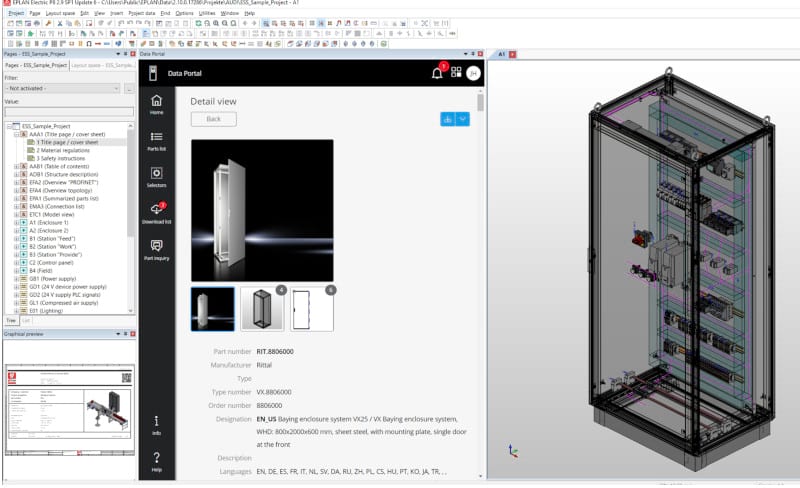The width and height of the screenshot is (800, 488).
Task: Open Selectors in the Data Portal
Action: pyautogui.click(x=156, y=176)
